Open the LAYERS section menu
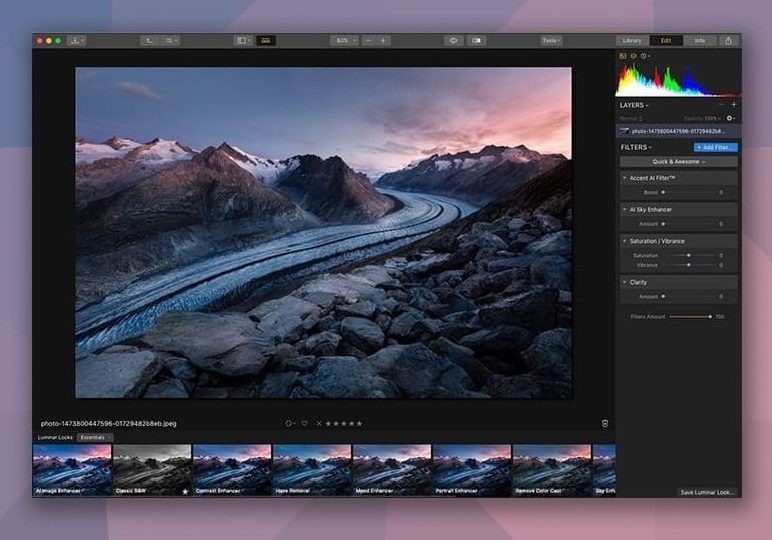This screenshot has height=540, width=772. coord(634,105)
